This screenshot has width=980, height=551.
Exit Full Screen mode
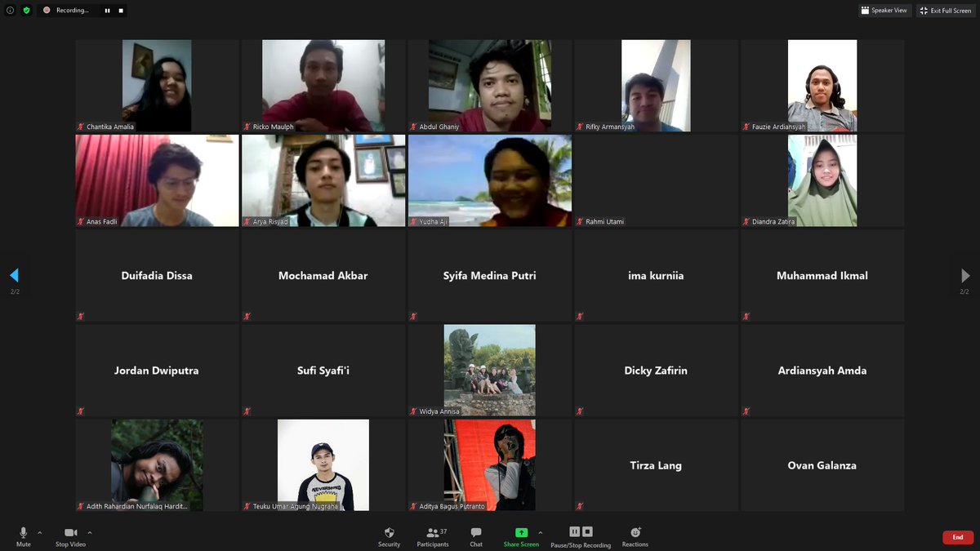[946, 11]
